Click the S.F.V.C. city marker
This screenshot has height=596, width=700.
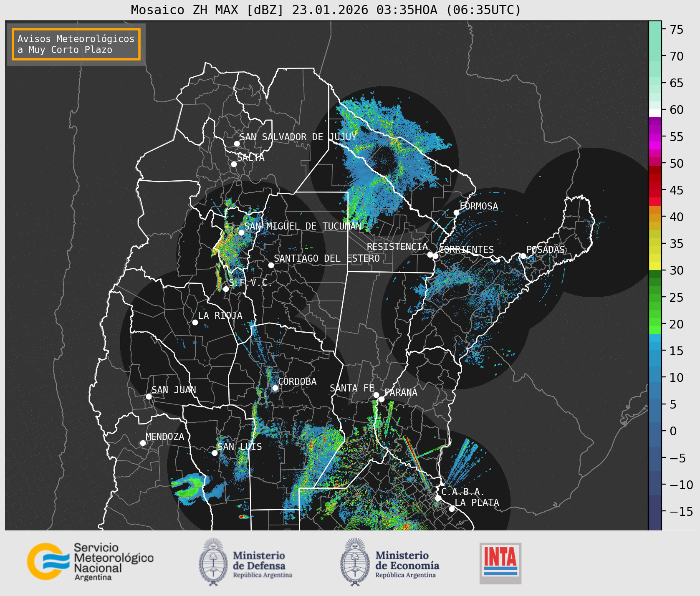226,289
